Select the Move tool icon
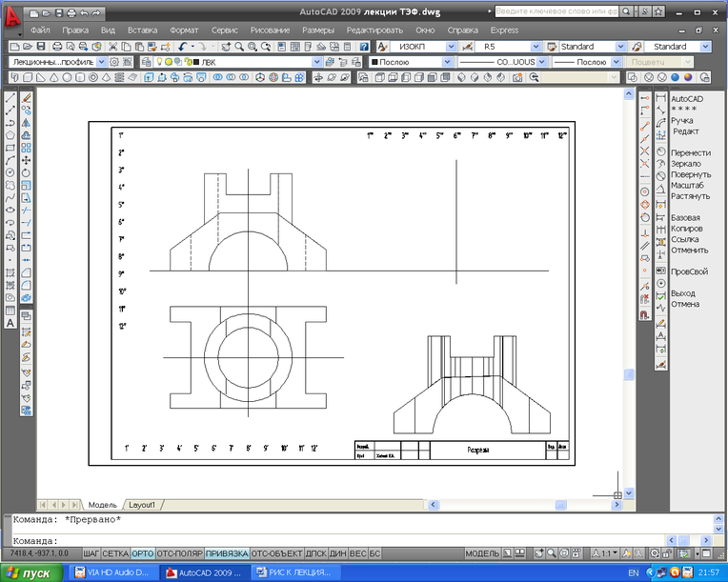This screenshot has height=582, width=728. coord(27,160)
